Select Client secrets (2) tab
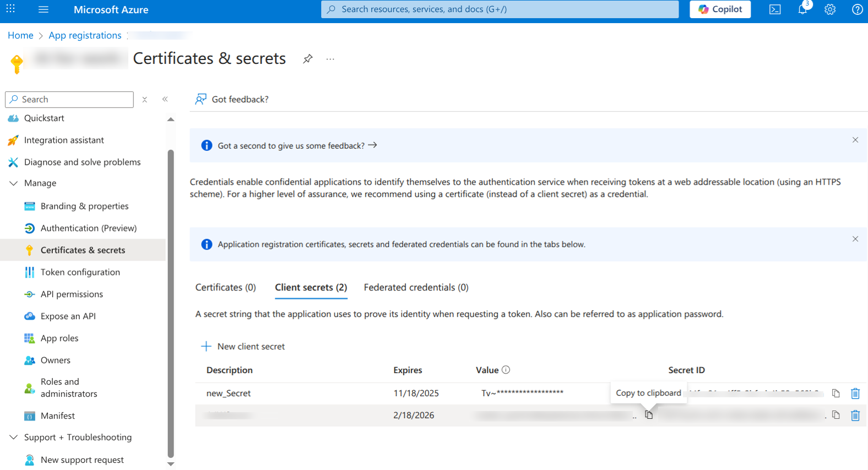868x470 pixels. [311, 288]
